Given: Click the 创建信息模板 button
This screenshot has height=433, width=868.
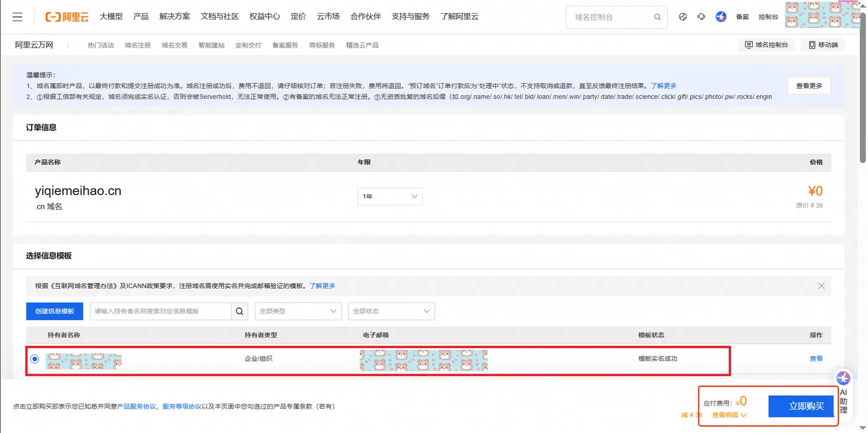Looking at the screenshot, I should [55, 311].
